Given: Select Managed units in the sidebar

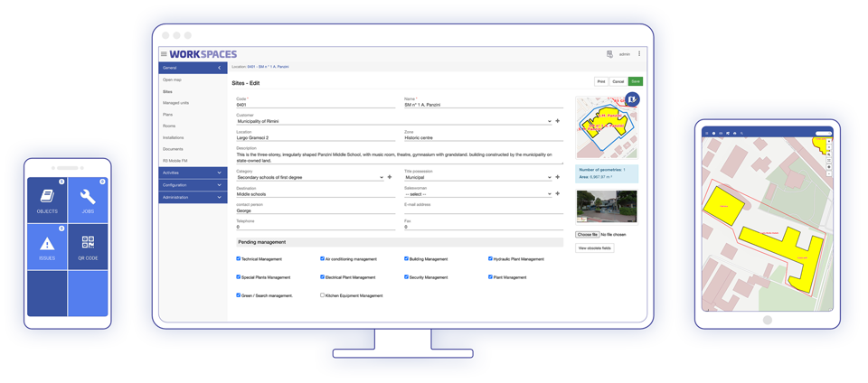Looking at the screenshot, I should [x=176, y=103].
